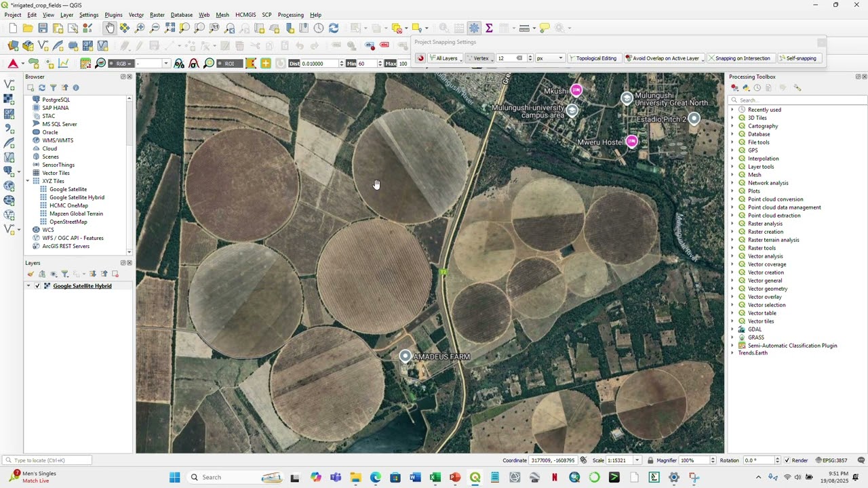Open the Vertex snapping type dropdown
This screenshot has width=868, height=488.
(x=479, y=58)
